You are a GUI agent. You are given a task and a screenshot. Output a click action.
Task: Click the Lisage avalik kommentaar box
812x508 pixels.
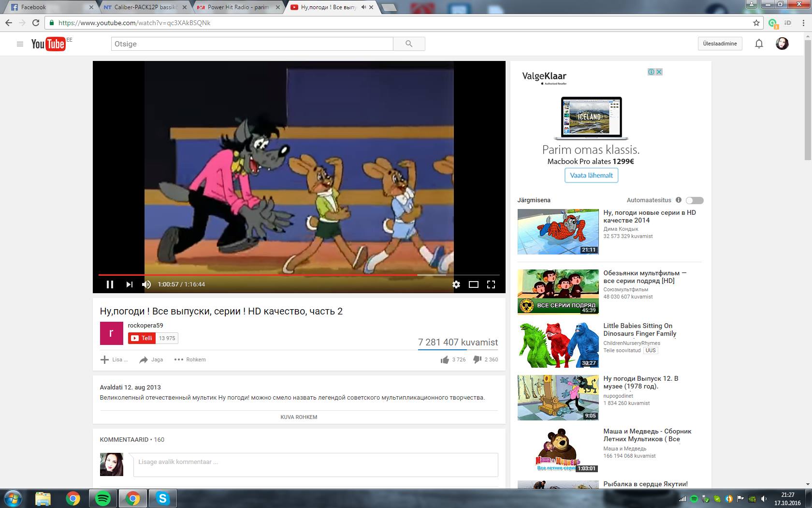(x=316, y=465)
